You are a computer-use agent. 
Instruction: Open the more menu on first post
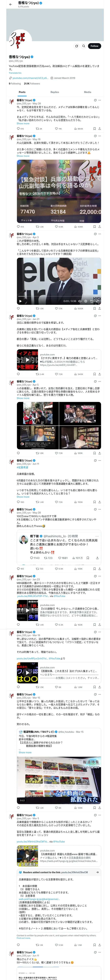pyautogui.click(x=100, y=100)
